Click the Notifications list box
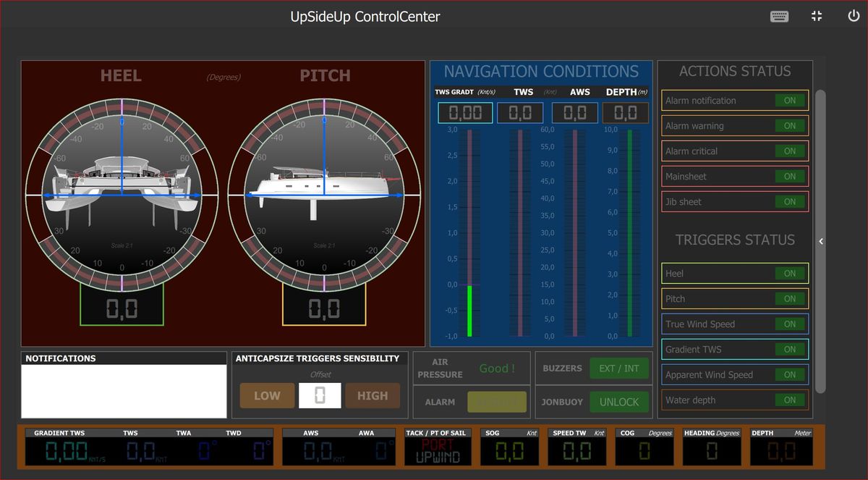The width and height of the screenshot is (868, 480). pyautogui.click(x=124, y=391)
